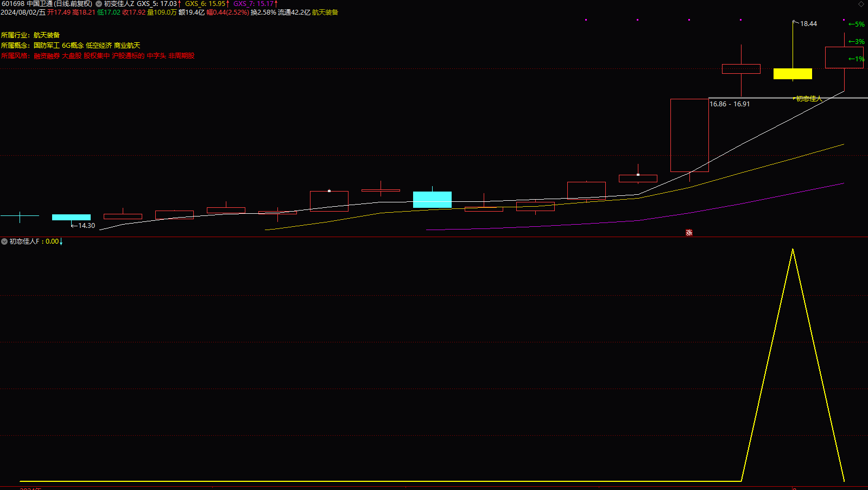
Task: Select the large cyan candlestick
Action: point(432,199)
